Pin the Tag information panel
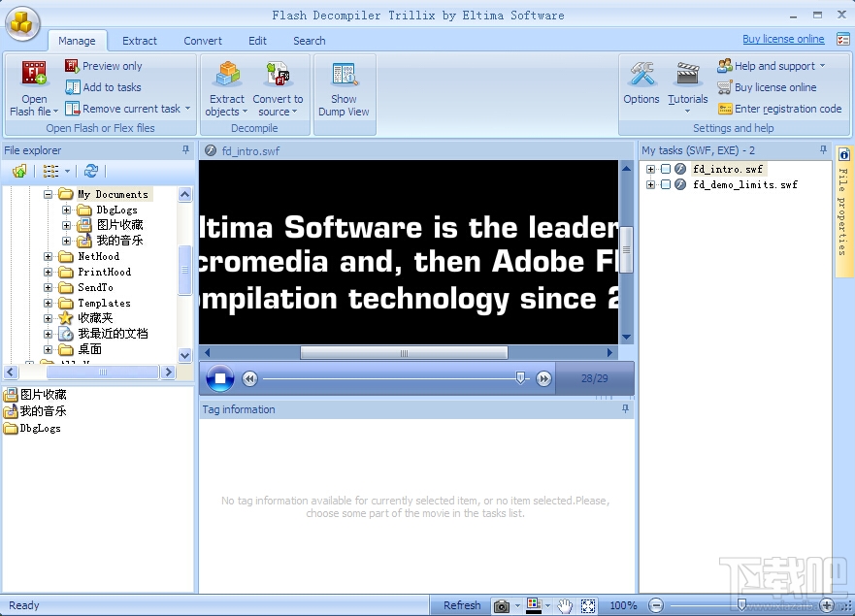Viewport: 855px width, 616px height. pyautogui.click(x=625, y=408)
